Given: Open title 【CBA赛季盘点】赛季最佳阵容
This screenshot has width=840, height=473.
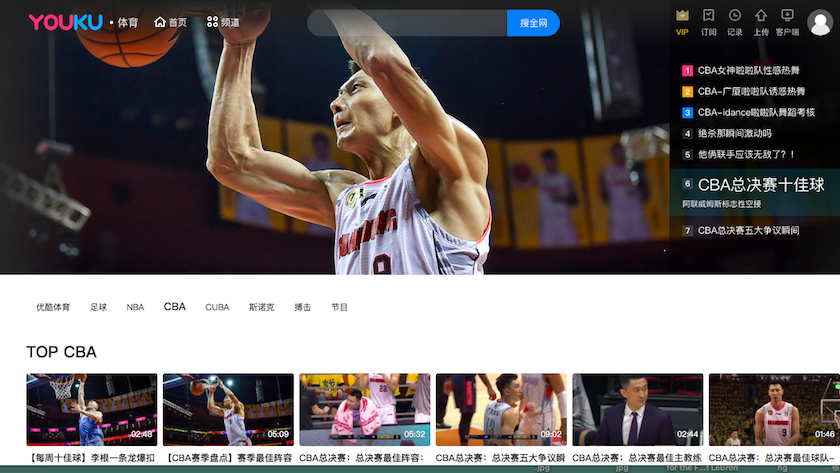Looking at the screenshot, I should (x=228, y=458).
